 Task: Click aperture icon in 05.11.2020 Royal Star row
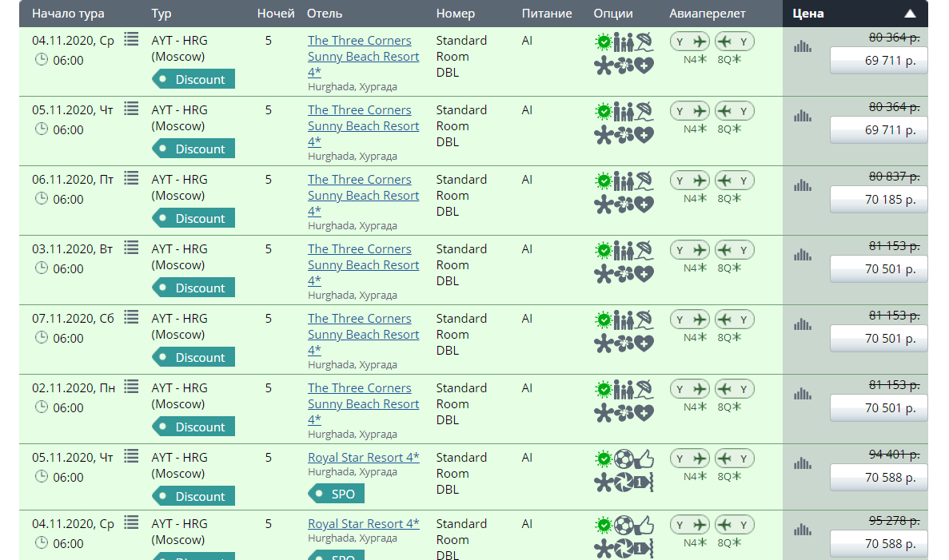pyautogui.click(x=624, y=482)
